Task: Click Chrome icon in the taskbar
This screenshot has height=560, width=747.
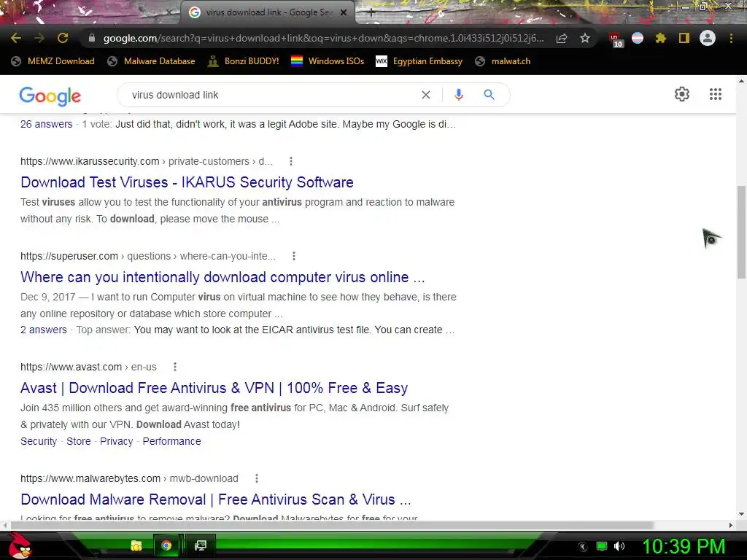Action: pyautogui.click(x=166, y=545)
